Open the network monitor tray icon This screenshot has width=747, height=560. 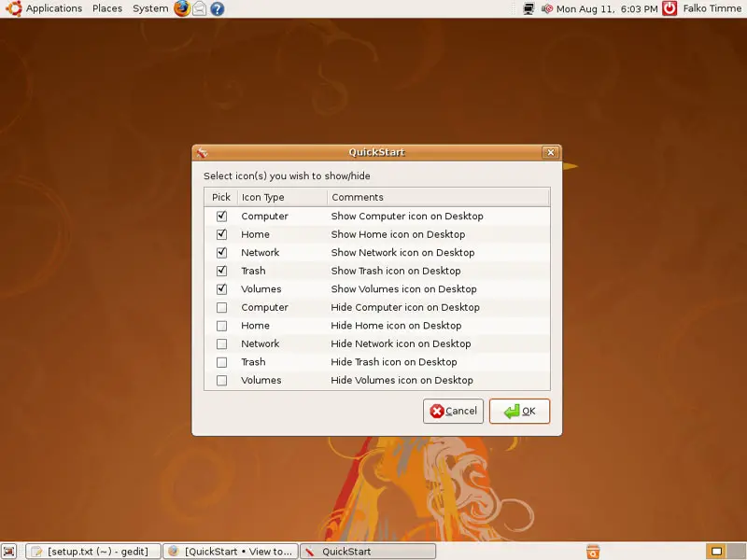(529, 8)
